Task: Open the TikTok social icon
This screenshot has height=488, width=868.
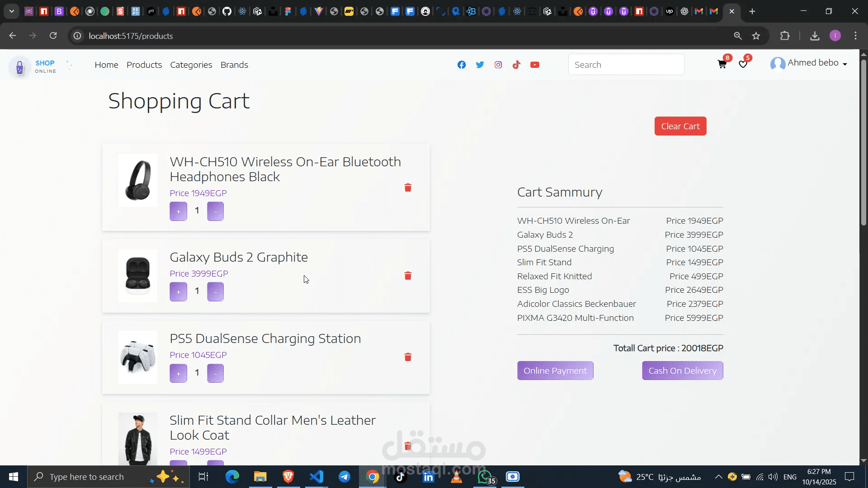Action: (x=516, y=65)
